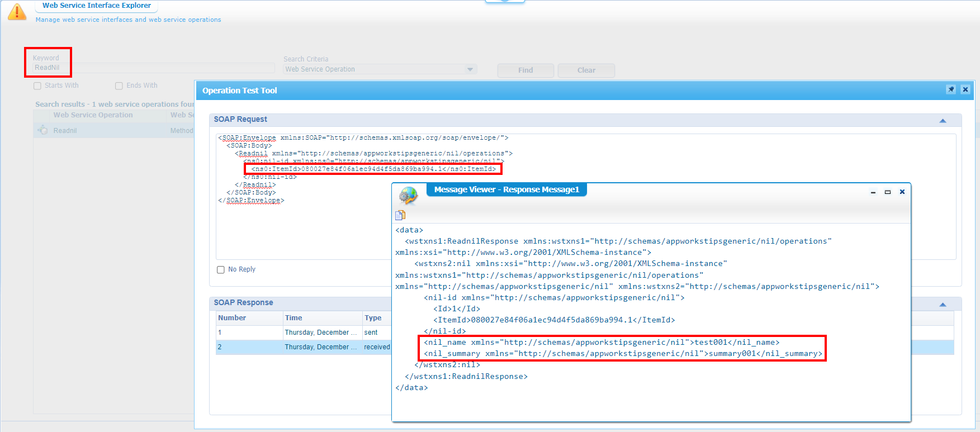
Task: Maximize the Message Viewer window
Action: coord(887,192)
